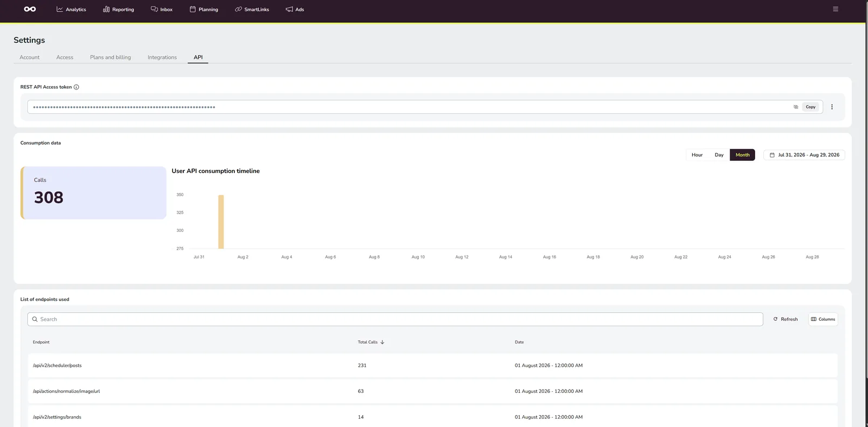This screenshot has height=427, width=868.
Task: Open the Analytics section
Action: (x=71, y=9)
